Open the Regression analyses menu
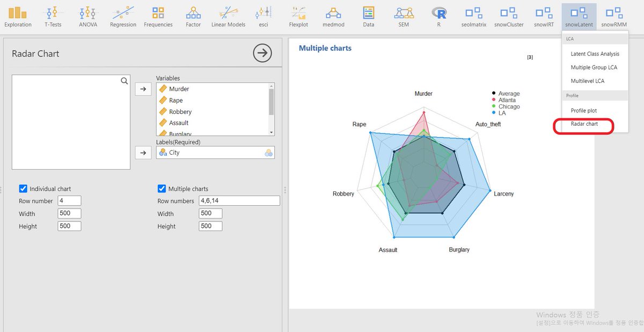 pos(123,17)
